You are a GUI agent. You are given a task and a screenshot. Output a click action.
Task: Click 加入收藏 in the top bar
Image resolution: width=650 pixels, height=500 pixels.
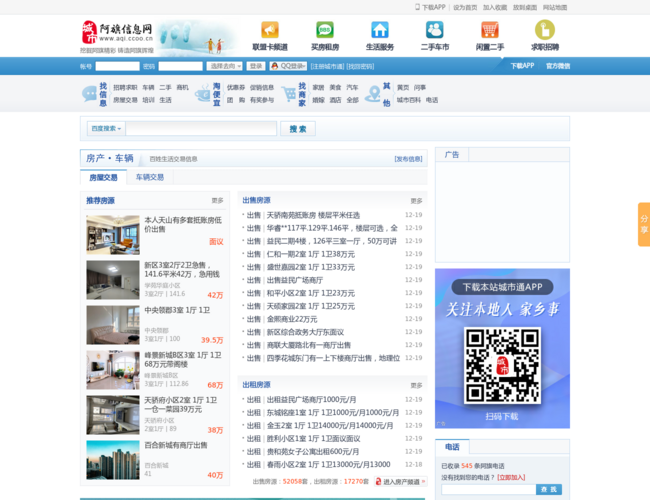tap(495, 7)
